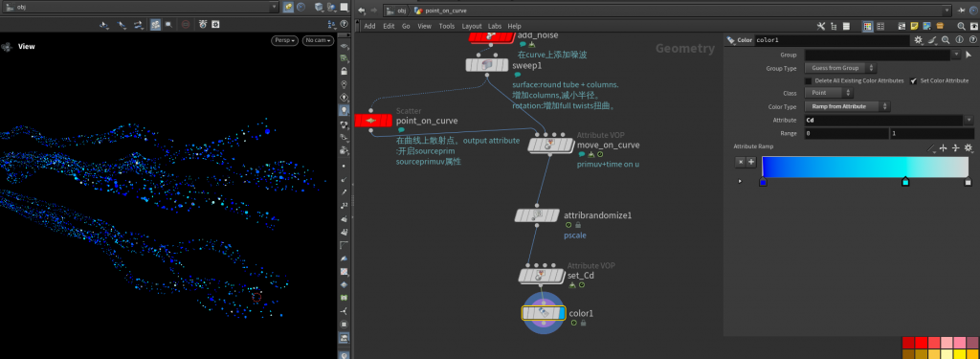Select the set_Cd Attribute VOP node

coord(542,275)
